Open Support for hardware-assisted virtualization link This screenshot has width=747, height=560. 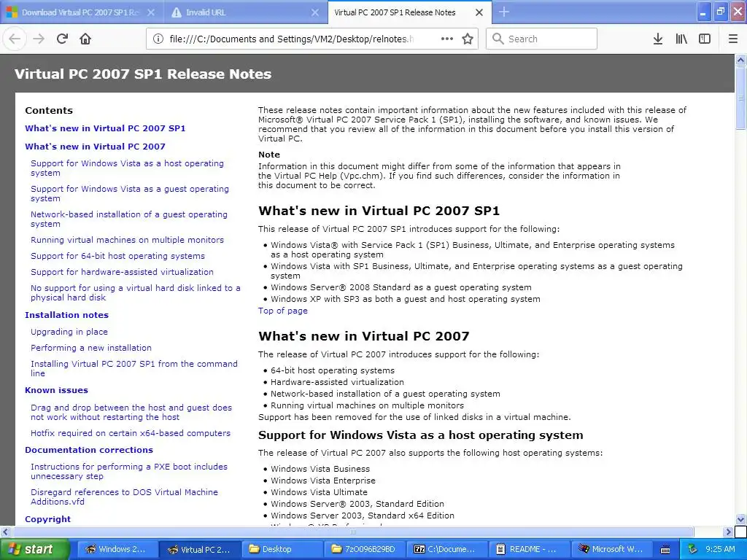pyautogui.click(x=122, y=272)
